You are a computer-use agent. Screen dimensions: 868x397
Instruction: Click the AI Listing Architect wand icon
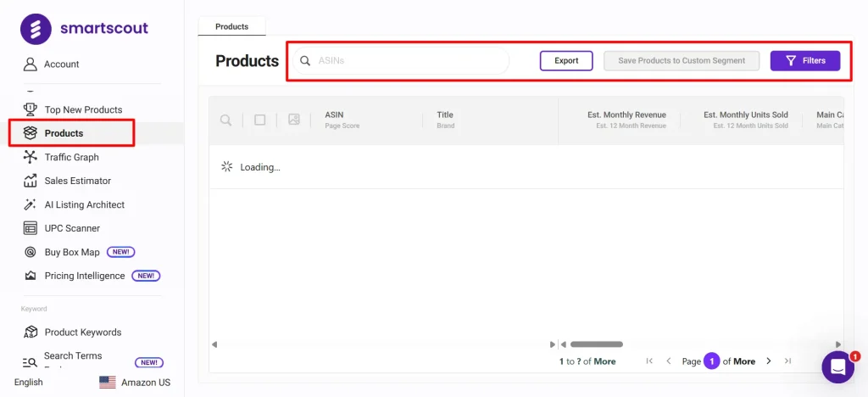tap(30, 204)
